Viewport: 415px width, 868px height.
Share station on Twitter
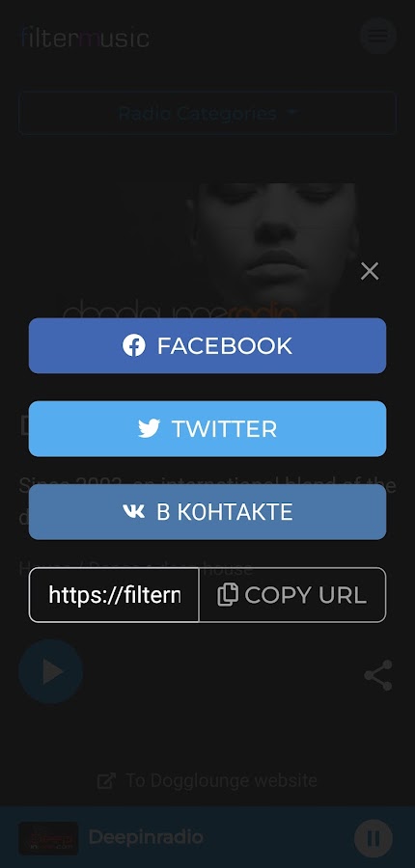[x=207, y=429]
